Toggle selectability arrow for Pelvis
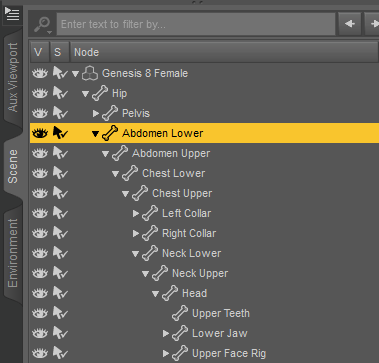The height and width of the screenshot is (363, 379). pos(60,113)
